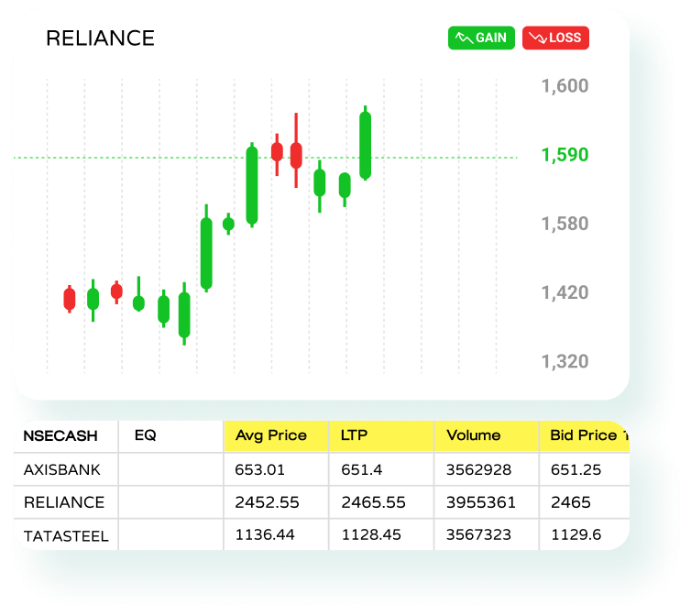Select the TATASTEEL row
691x616 pixels.
[66, 535]
